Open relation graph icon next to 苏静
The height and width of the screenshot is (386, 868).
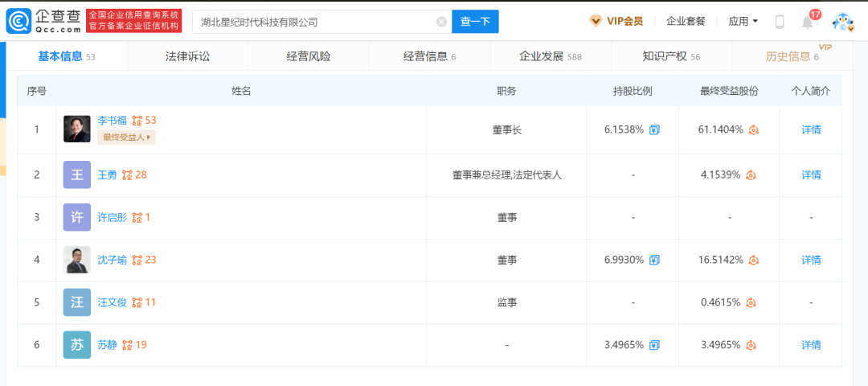127,345
